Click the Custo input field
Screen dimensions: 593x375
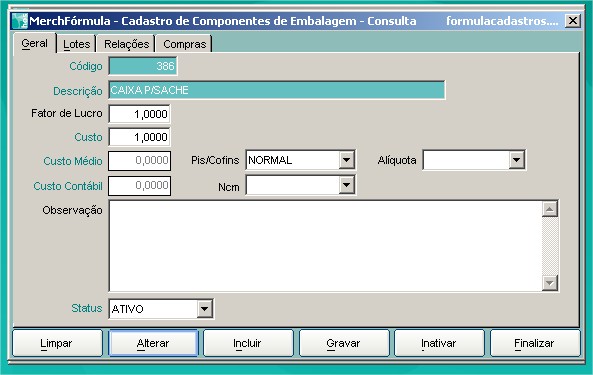click(x=140, y=137)
